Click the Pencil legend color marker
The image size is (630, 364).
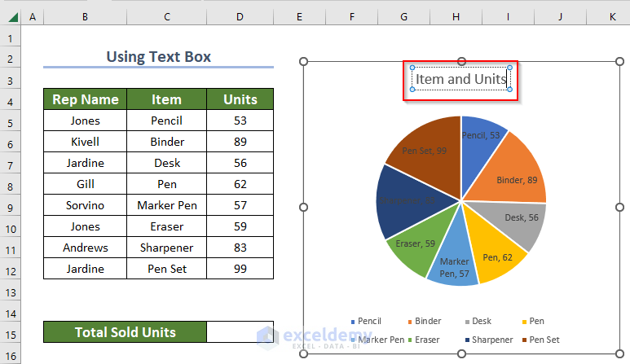(353, 322)
